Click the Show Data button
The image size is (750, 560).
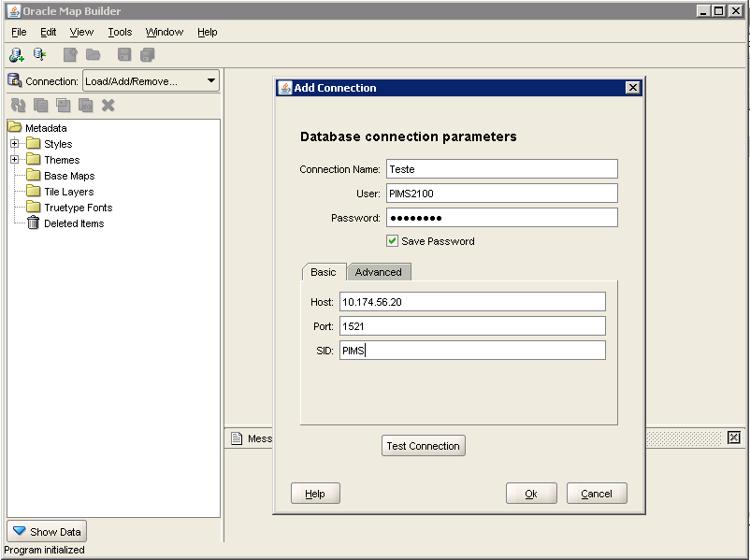(x=47, y=531)
